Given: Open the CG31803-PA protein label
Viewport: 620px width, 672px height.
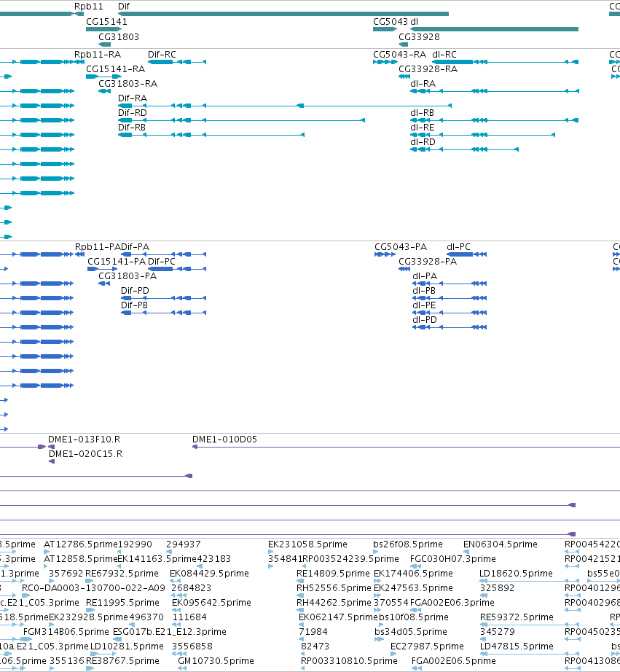Looking at the screenshot, I should 127,276.
